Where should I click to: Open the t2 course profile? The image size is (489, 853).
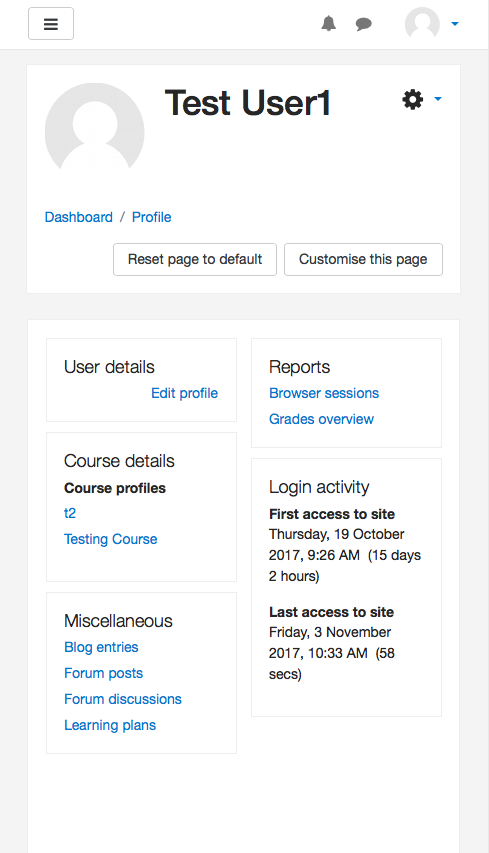point(70,513)
